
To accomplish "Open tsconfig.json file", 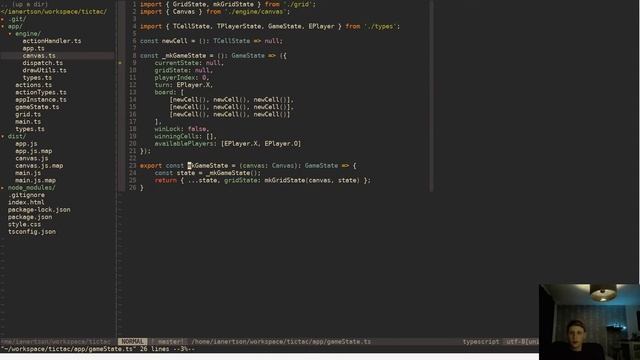I will (32, 232).
